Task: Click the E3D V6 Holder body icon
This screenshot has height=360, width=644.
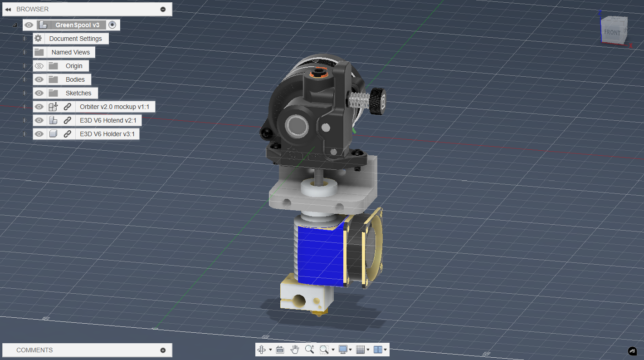Action: pyautogui.click(x=54, y=134)
